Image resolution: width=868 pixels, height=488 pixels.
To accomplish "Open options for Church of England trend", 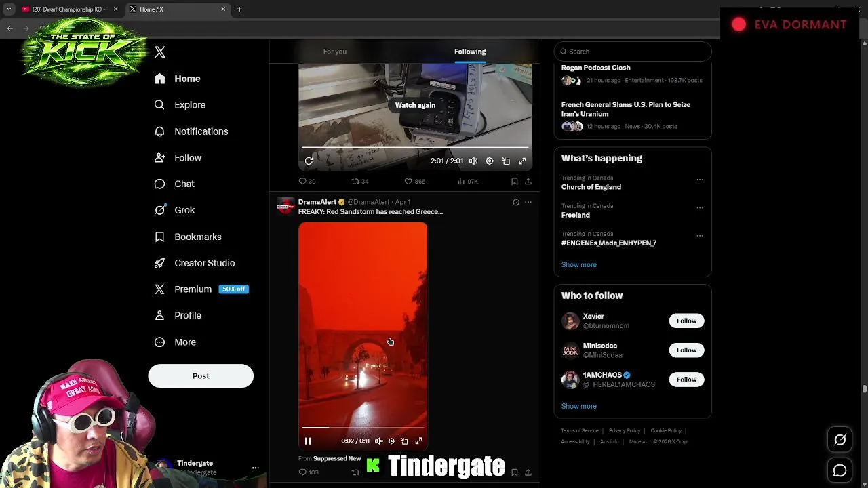I will pyautogui.click(x=700, y=180).
